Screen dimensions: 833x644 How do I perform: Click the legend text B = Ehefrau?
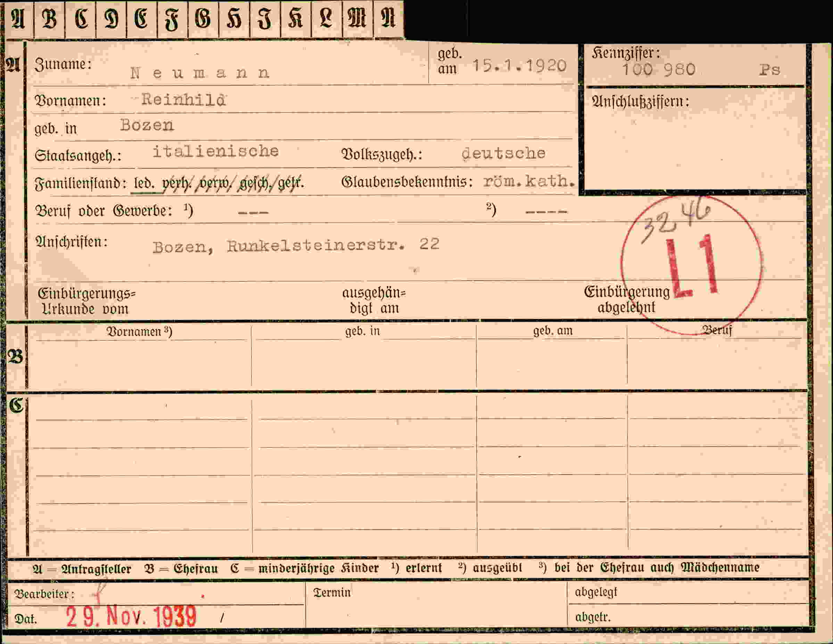[181, 569]
